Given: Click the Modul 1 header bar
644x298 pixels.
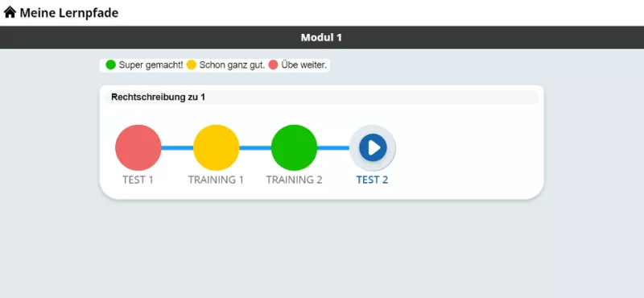Looking at the screenshot, I should [322, 37].
